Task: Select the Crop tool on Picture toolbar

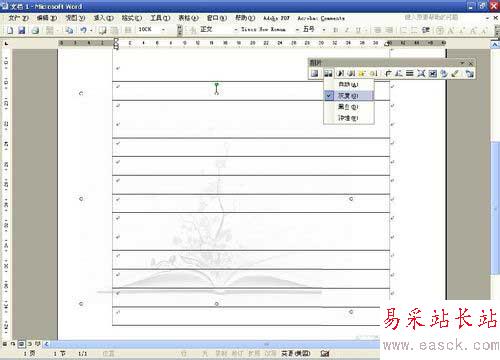Action: tap(388, 74)
